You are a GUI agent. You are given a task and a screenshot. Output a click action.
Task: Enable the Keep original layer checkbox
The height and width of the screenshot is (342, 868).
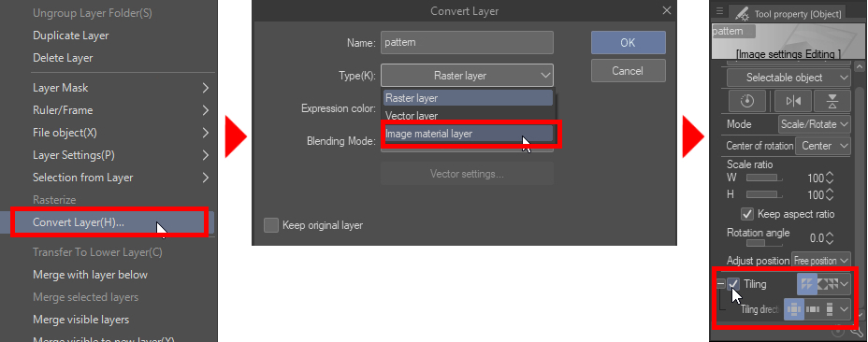[271, 225]
